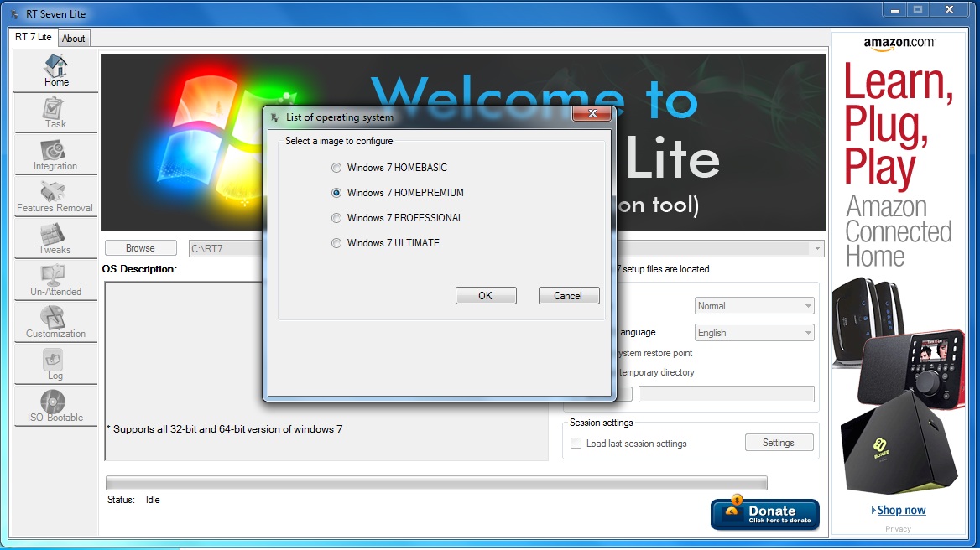This screenshot has width=980, height=550.
Task: Click the dialog's title bar app icon
Action: coord(275,117)
